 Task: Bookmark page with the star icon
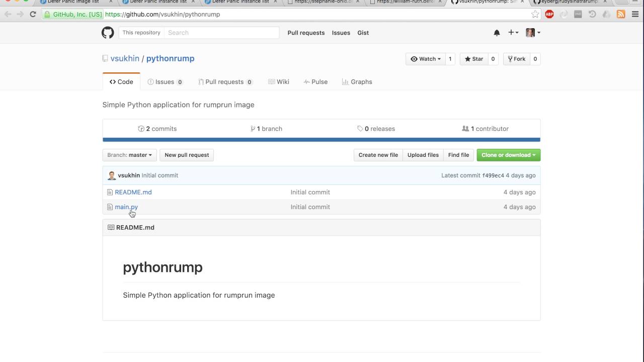pos(535,14)
